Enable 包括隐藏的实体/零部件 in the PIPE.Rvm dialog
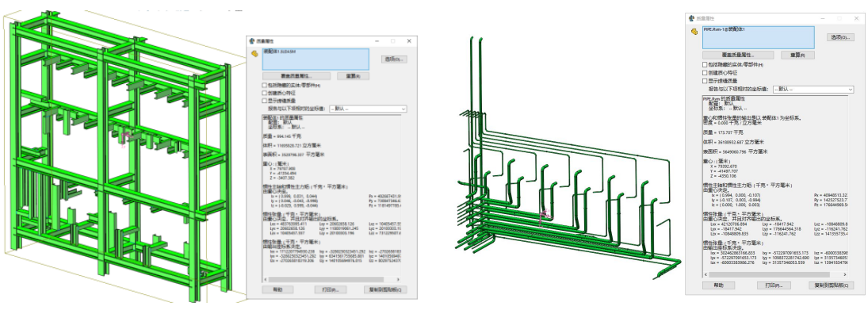The image size is (868, 314). point(705,65)
